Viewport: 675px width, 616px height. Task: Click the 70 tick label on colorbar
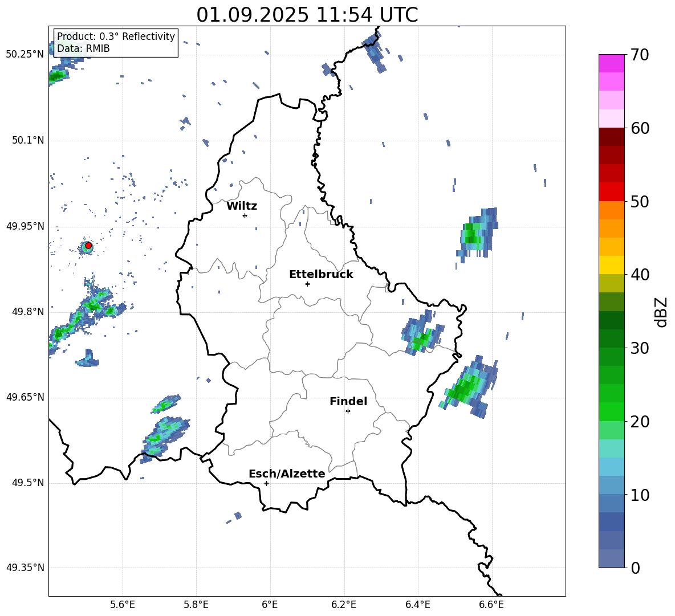pyautogui.click(x=639, y=55)
